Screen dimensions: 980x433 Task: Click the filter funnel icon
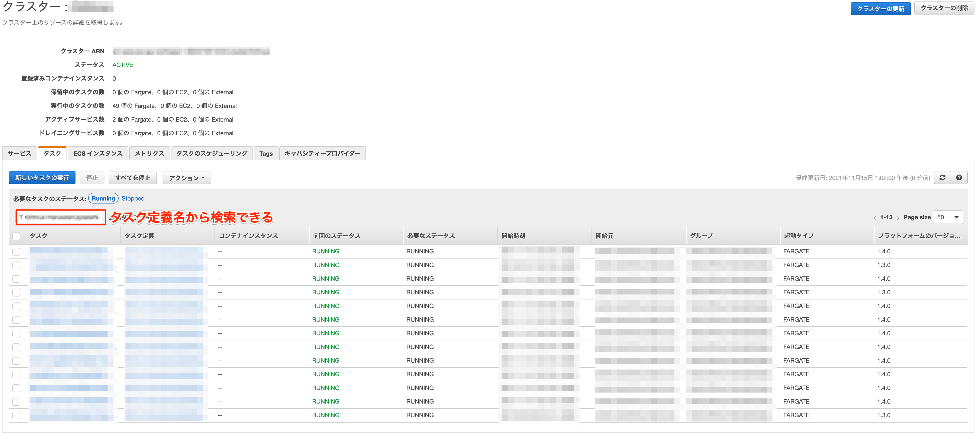point(21,217)
